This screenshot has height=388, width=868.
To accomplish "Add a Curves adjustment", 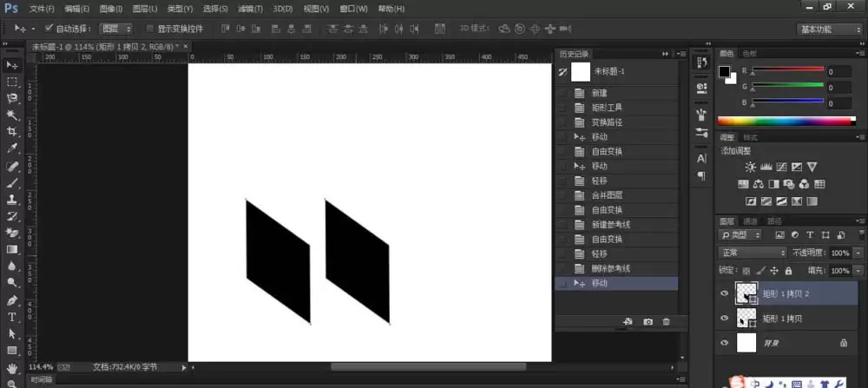I will click(782, 167).
